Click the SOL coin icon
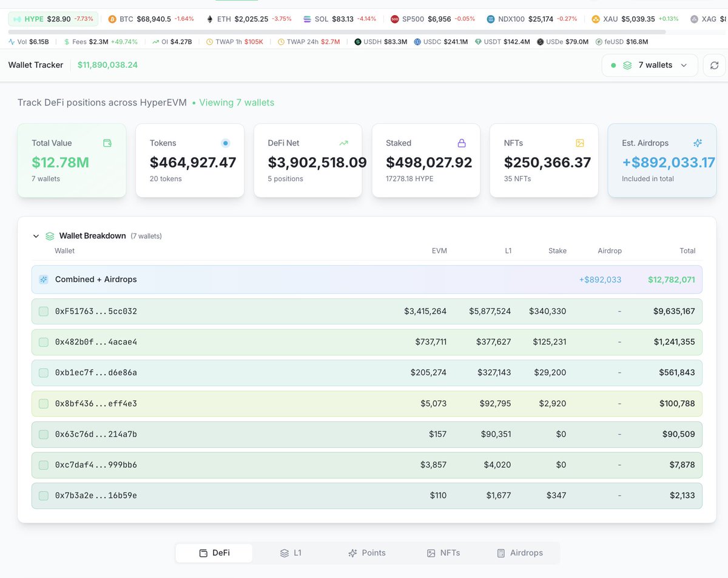Image resolution: width=728 pixels, height=578 pixels. [307, 19]
